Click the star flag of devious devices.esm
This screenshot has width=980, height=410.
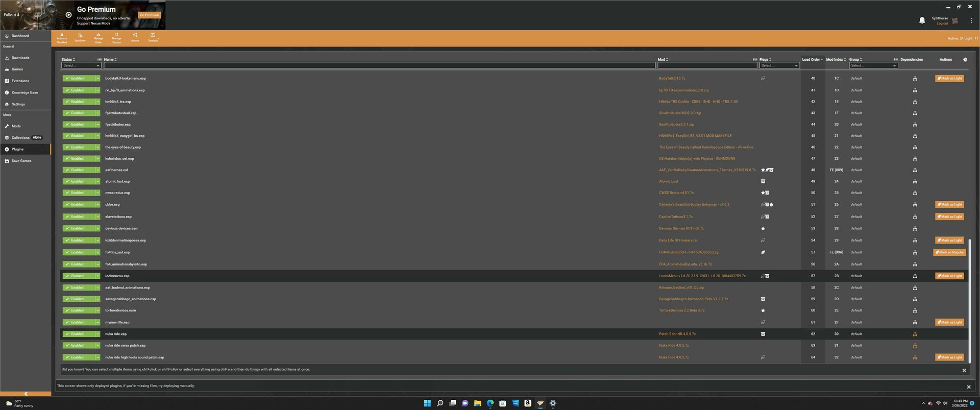(763, 228)
